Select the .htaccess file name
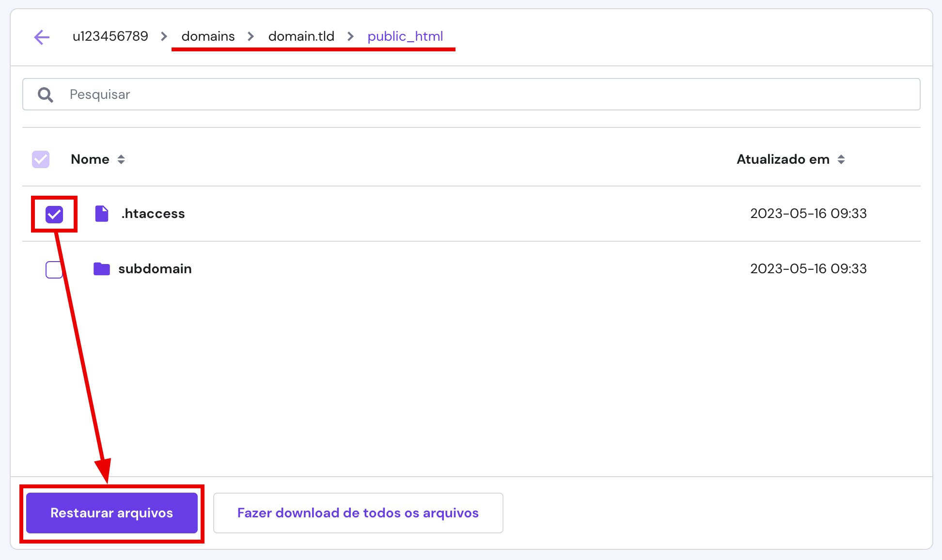942x560 pixels. [153, 213]
